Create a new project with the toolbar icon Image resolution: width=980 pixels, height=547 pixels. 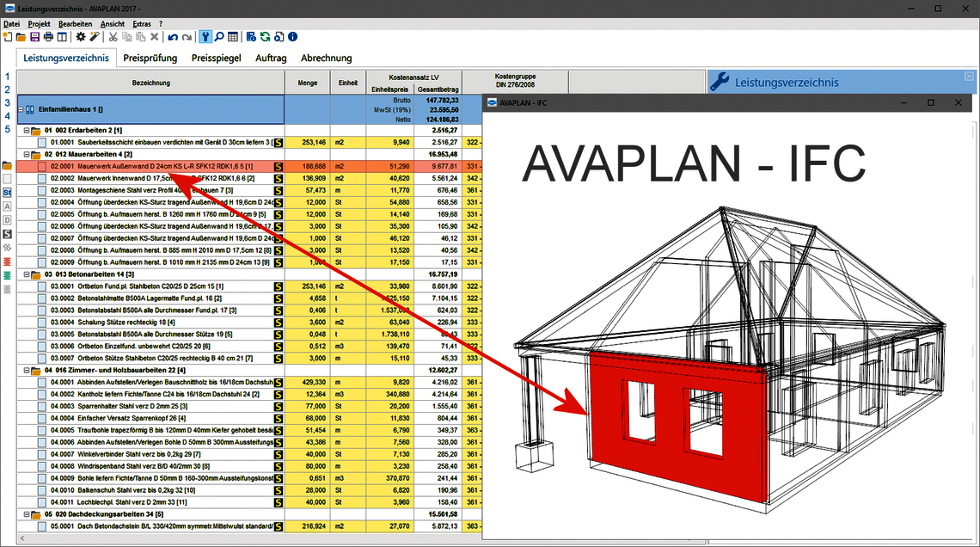tap(8, 37)
